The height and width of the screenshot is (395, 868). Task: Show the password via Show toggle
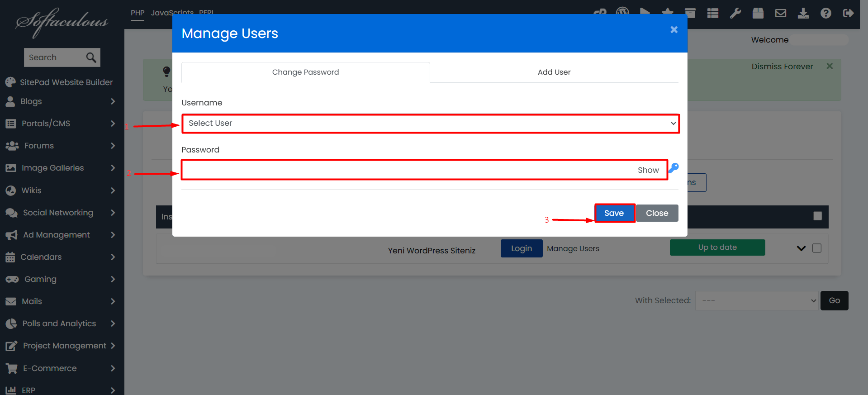(x=648, y=170)
